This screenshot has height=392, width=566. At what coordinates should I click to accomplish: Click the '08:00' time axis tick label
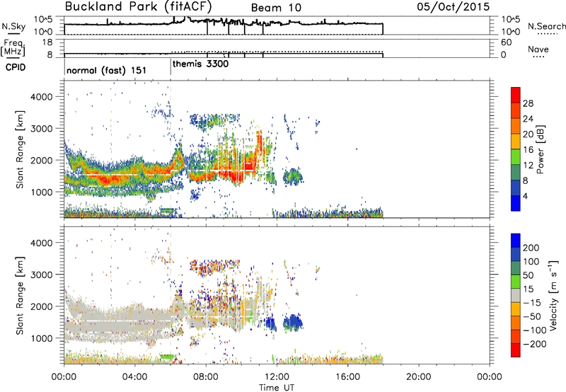point(206,377)
